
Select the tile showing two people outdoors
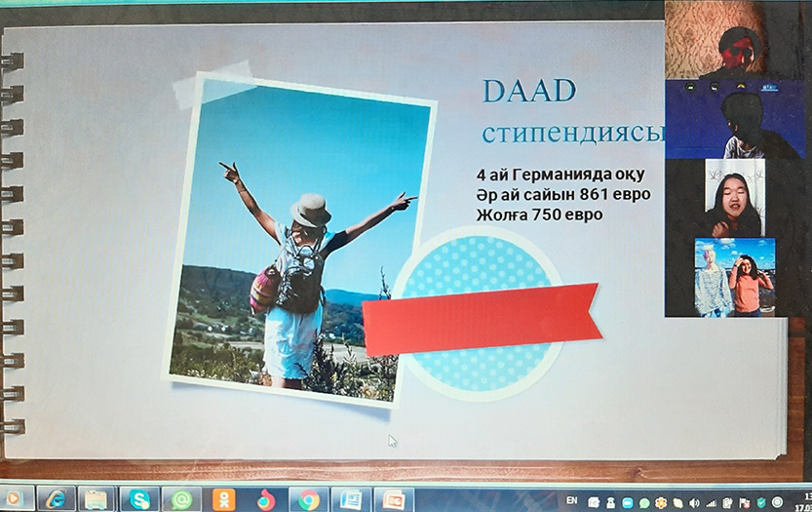tap(735, 277)
